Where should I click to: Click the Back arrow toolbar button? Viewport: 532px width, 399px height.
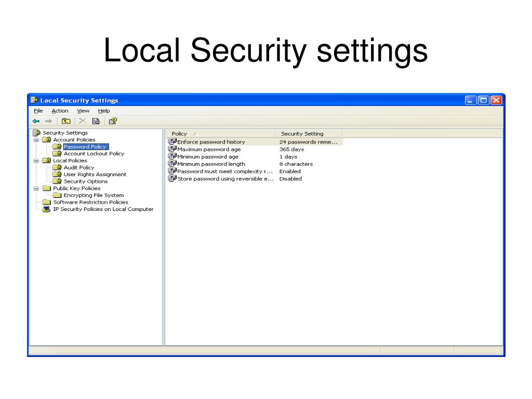tap(36, 121)
